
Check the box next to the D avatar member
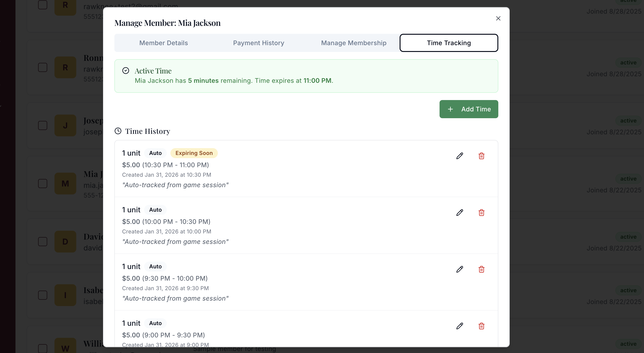[43, 242]
